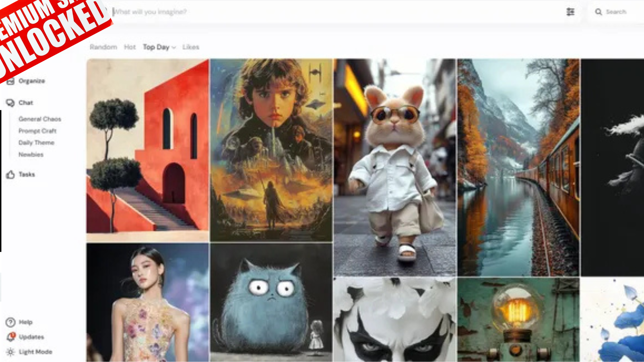Enable the Likes feed filter
The height and width of the screenshot is (362, 644).
coord(190,47)
